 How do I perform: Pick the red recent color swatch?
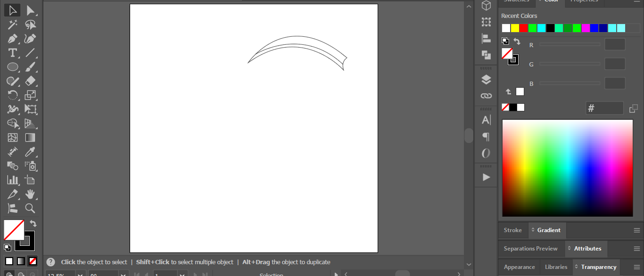pos(524,28)
